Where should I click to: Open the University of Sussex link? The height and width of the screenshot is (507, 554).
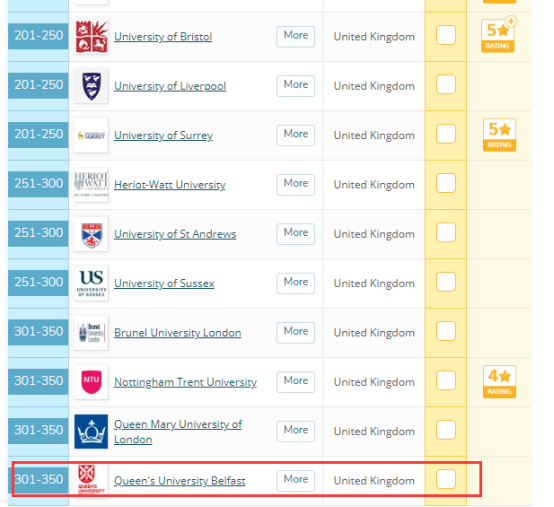click(x=164, y=283)
